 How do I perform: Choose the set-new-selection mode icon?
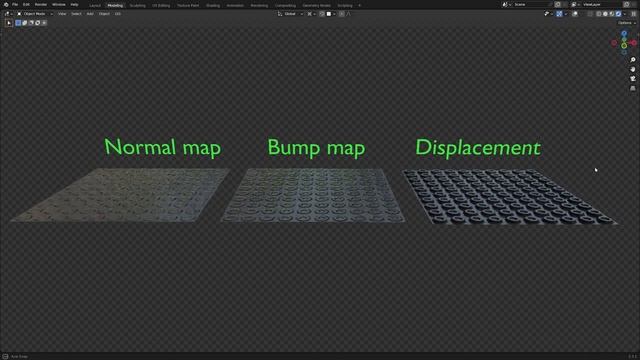tap(18, 23)
